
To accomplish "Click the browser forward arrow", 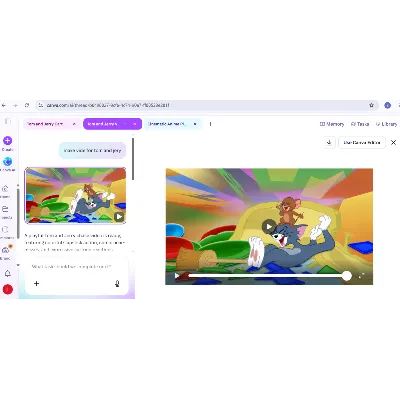I will (15, 105).
